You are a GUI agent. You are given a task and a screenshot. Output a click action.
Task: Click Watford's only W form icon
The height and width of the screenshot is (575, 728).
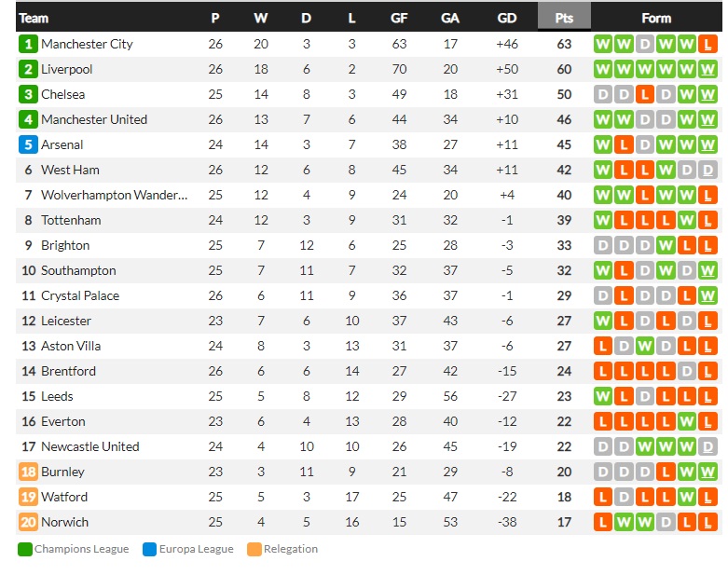(x=687, y=497)
